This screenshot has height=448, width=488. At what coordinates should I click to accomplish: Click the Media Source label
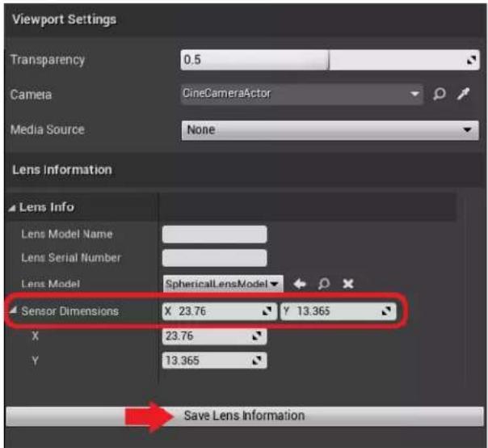tap(48, 129)
